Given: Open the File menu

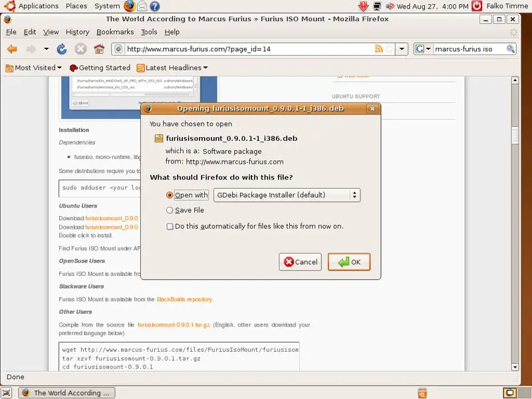Looking at the screenshot, I should 11,32.
